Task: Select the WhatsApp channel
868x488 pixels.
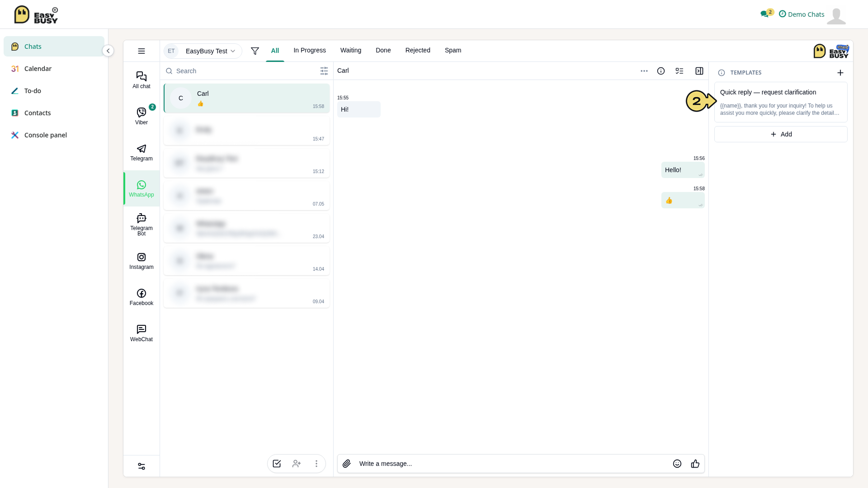Action: tap(142, 188)
